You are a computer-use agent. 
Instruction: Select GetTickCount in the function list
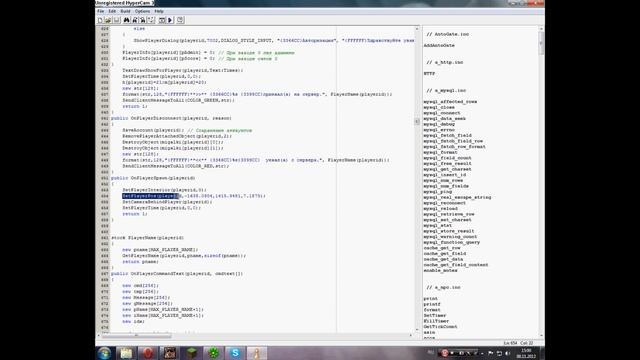(440, 327)
